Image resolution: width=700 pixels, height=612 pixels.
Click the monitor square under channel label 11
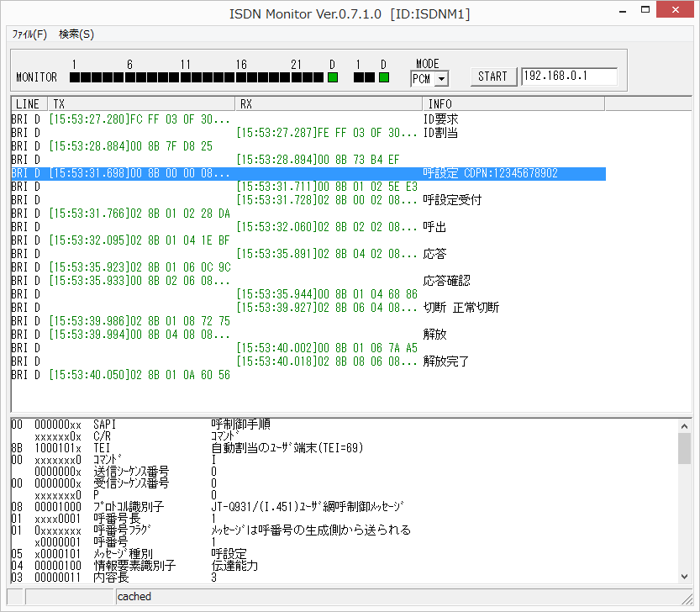click(x=185, y=77)
